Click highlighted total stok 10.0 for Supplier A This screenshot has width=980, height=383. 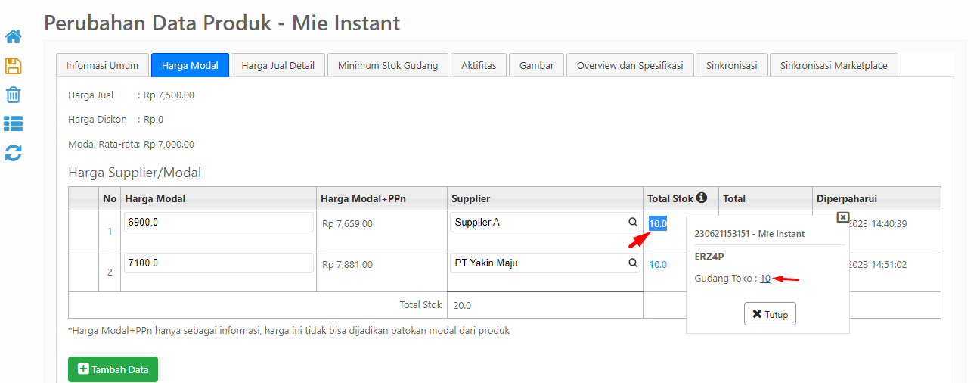point(658,223)
